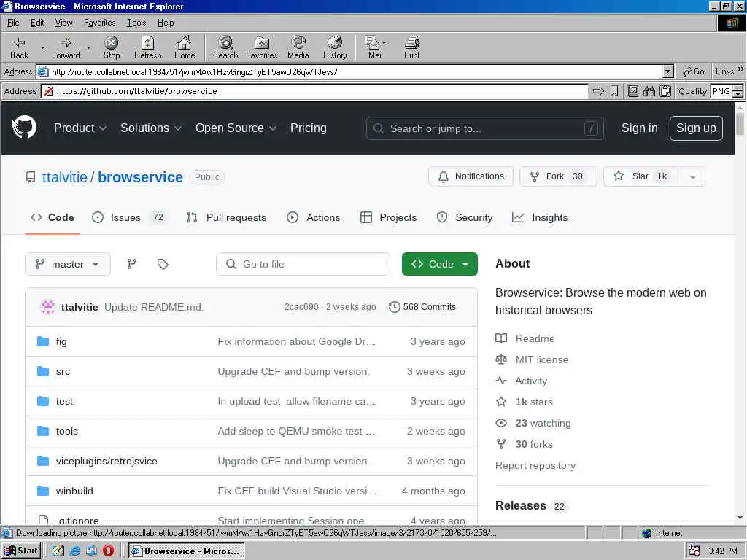Open the master branch selector
The image size is (747, 560).
[68, 264]
